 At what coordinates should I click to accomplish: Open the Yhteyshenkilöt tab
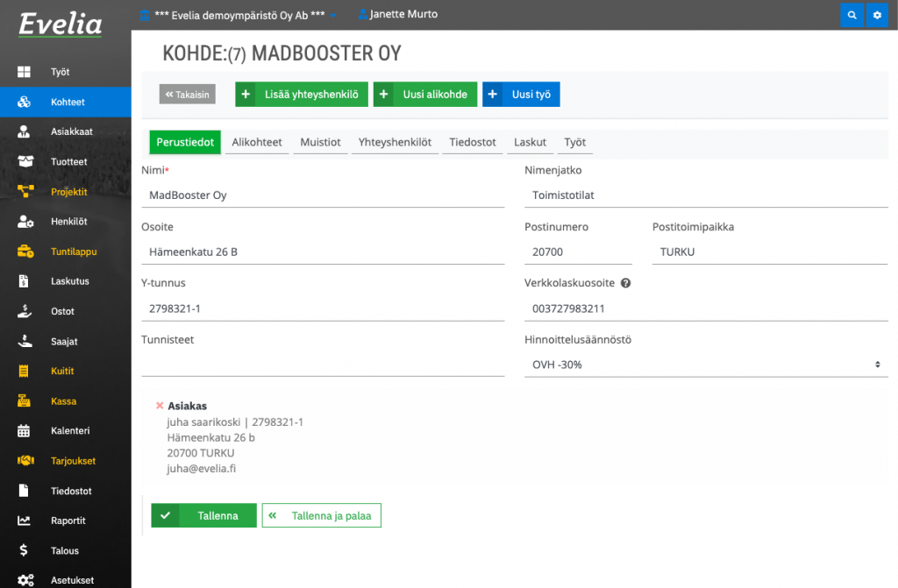click(395, 142)
